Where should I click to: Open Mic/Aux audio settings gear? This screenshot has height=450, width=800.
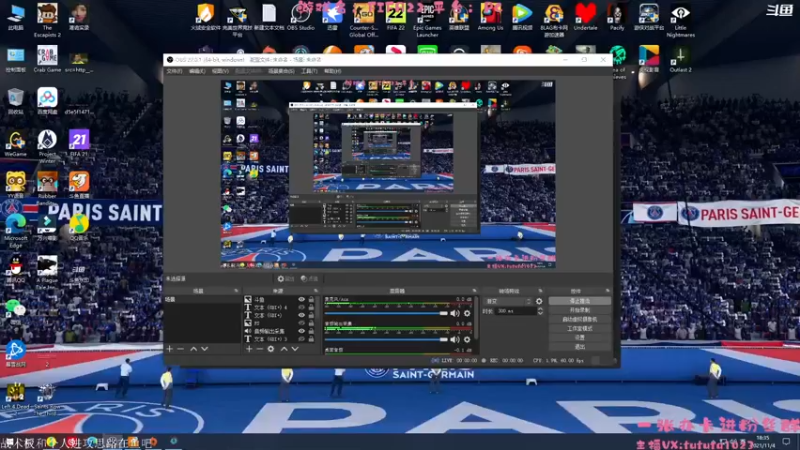(467, 313)
